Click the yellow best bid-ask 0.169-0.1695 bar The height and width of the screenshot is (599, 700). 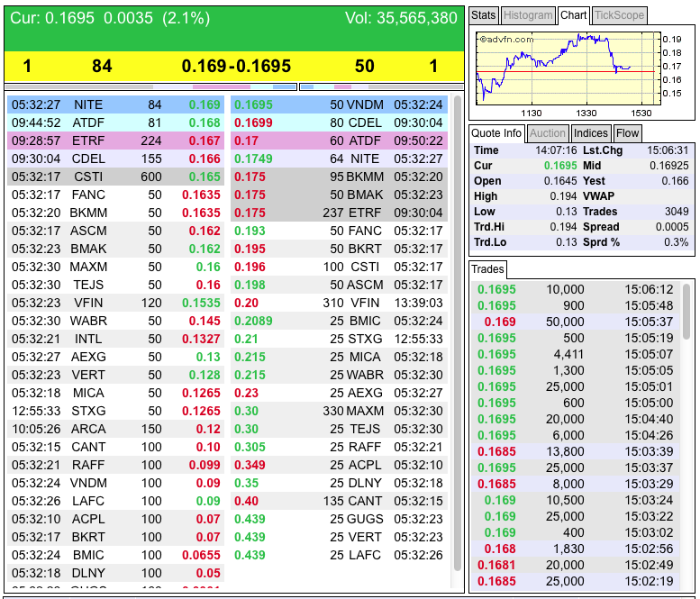coord(233,66)
